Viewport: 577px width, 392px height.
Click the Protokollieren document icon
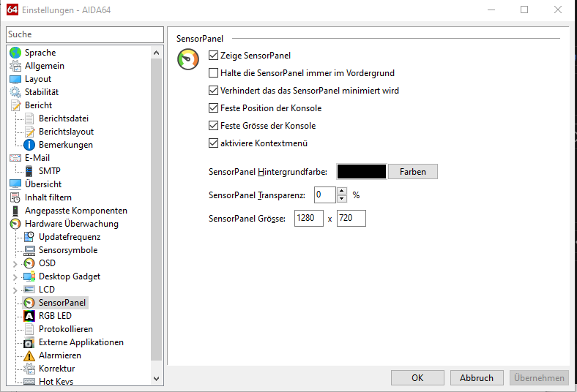(x=29, y=329)
